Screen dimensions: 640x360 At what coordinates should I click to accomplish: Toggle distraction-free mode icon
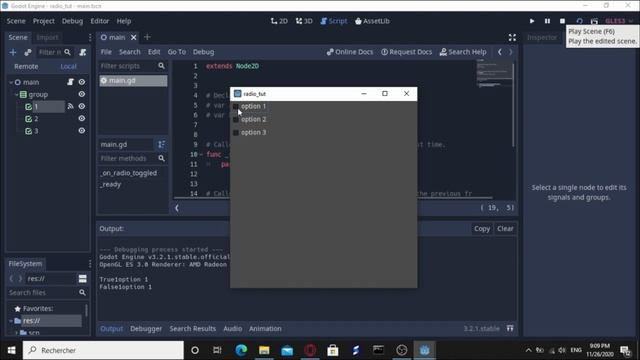point(512,38)
